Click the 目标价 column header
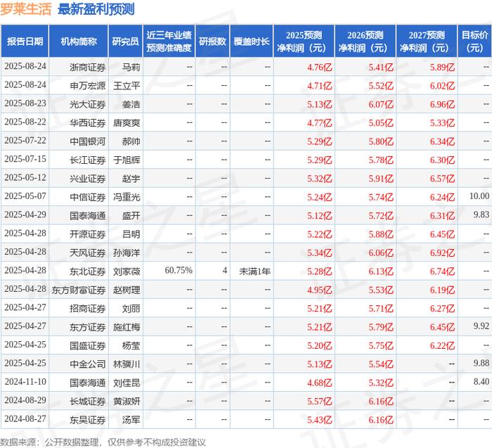 tap(474, 41)
